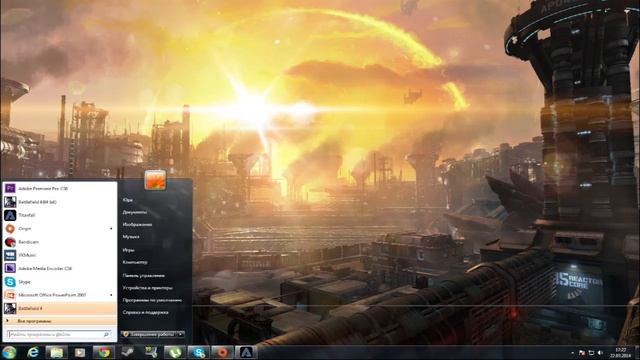Open VKMusic from the Start menu

[x=60, y=255]
